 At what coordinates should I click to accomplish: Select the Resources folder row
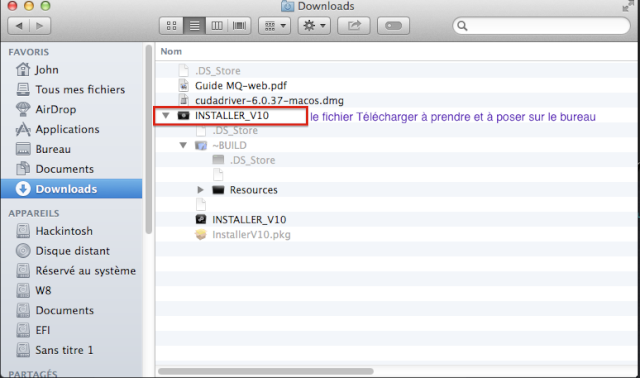point(396,190)
